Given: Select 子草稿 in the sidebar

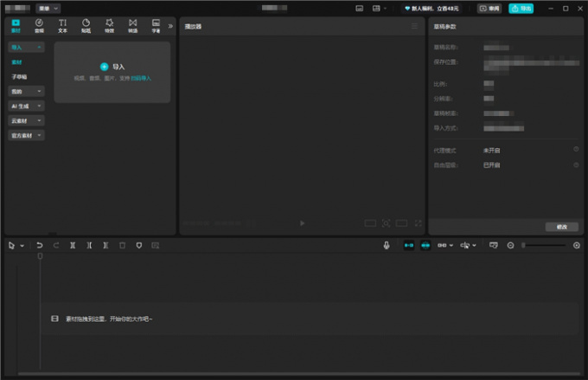Looking at the screenshot, I should point(19,76).
